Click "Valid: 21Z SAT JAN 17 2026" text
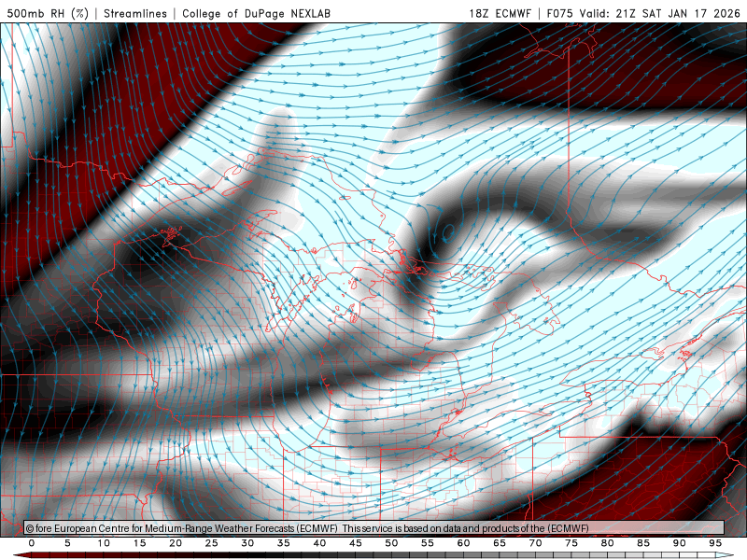This screenshot has width=747, height=560. pos(660,13)
